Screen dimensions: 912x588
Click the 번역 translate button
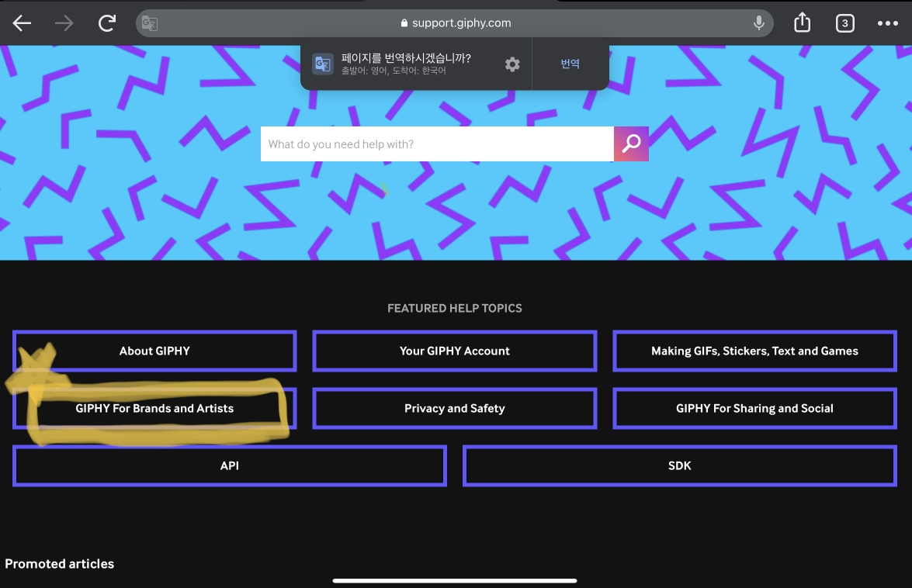pos(570,64)
